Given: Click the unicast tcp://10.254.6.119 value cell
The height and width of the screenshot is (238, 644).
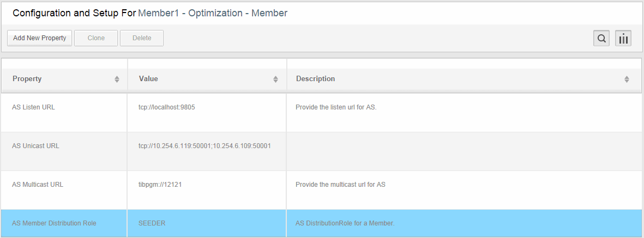Looking at the screenshot, I should click(x=207, y=151).
